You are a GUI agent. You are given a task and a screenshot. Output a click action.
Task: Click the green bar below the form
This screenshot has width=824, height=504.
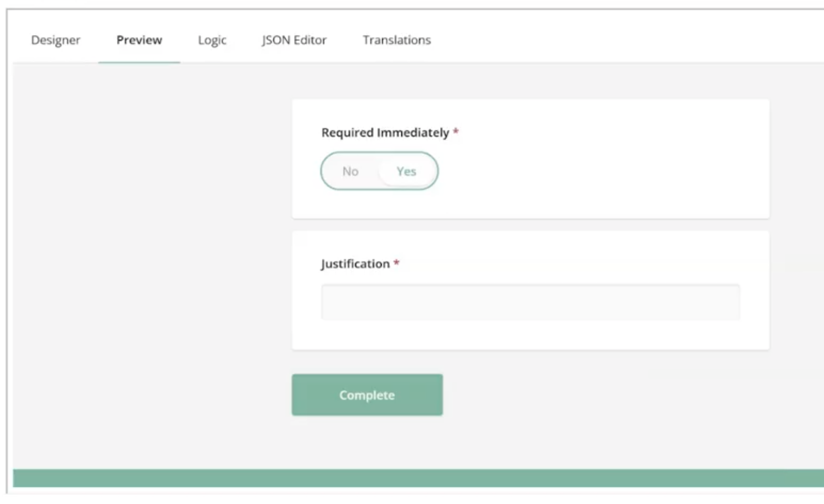click(417, 478)
